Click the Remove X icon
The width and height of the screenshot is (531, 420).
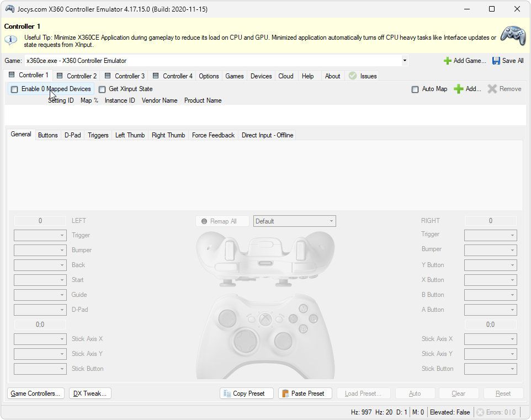point(492,89)
